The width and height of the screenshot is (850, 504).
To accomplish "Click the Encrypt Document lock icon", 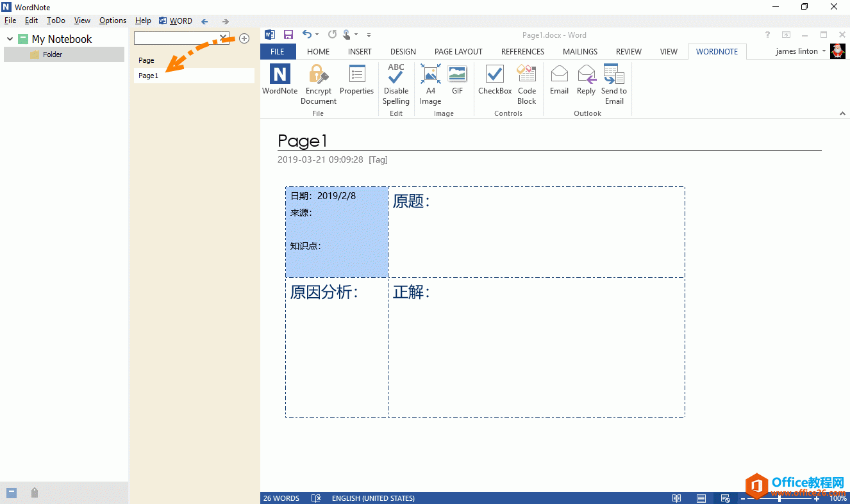I will (318, 75).
